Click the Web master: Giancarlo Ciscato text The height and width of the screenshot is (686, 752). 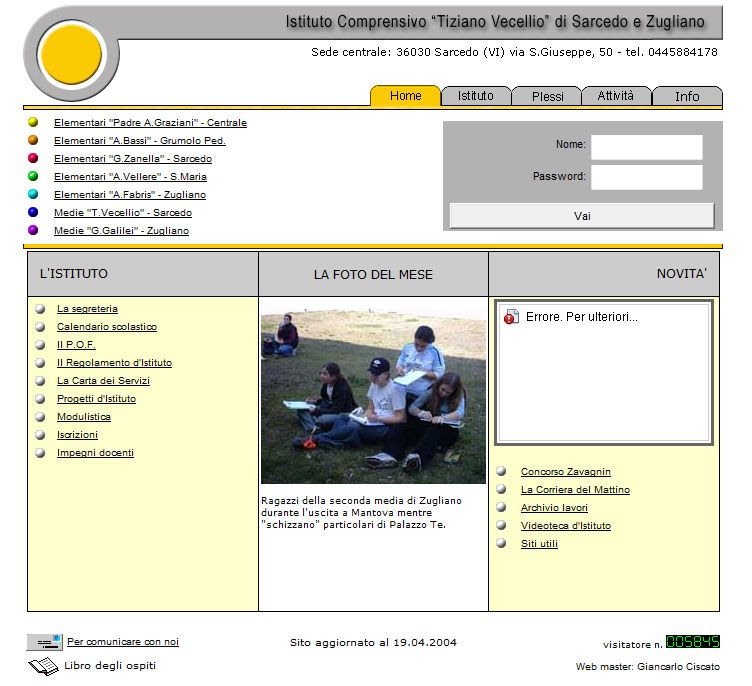coord(647,666)
